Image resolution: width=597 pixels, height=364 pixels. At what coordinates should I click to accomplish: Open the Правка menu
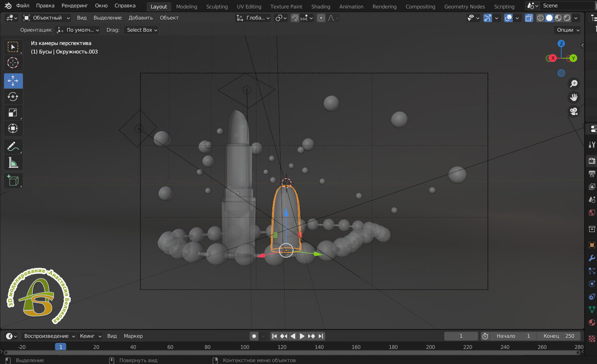[45, 6]
